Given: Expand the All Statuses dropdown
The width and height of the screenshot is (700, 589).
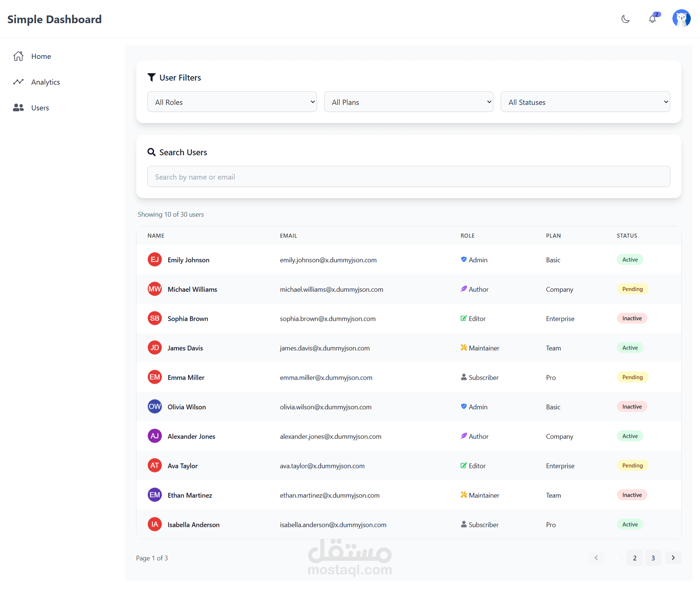Looking at the screenshot, I should (585, 102).
